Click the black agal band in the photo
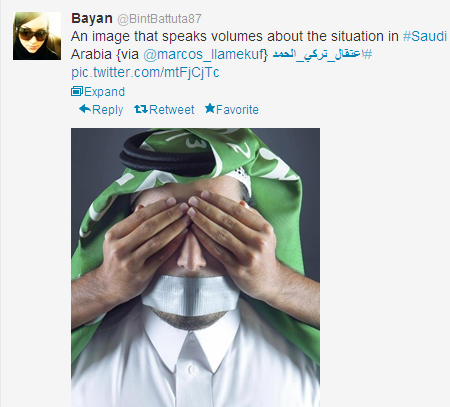This screenshot has height=407, width=450. pyautogui.click(x=167, y=157)
